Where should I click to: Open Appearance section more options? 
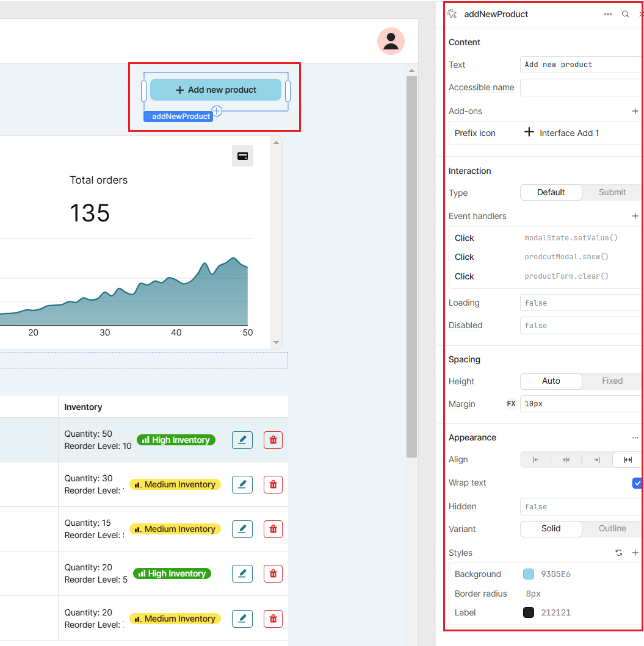tap(635, 437)
